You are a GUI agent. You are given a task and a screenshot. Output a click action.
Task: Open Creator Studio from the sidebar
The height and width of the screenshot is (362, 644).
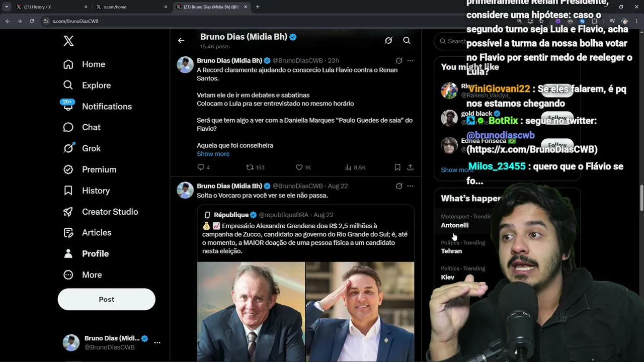coord(100,212)
